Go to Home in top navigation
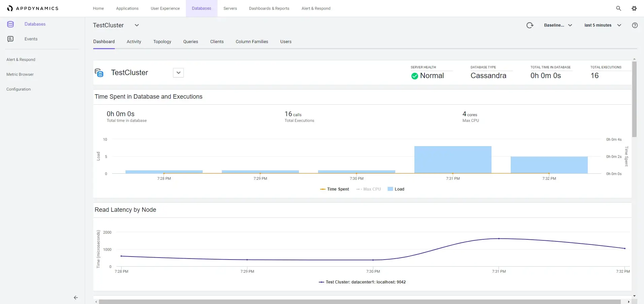 98,8
